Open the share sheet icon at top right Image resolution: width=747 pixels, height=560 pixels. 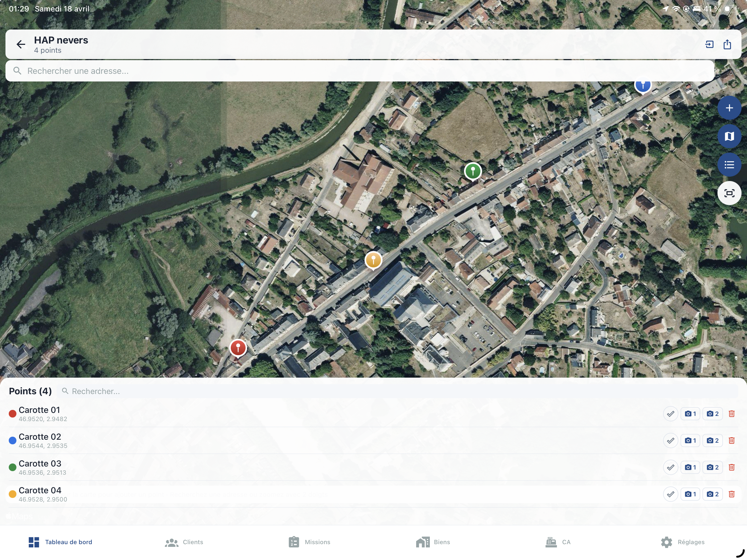[727, 44]
